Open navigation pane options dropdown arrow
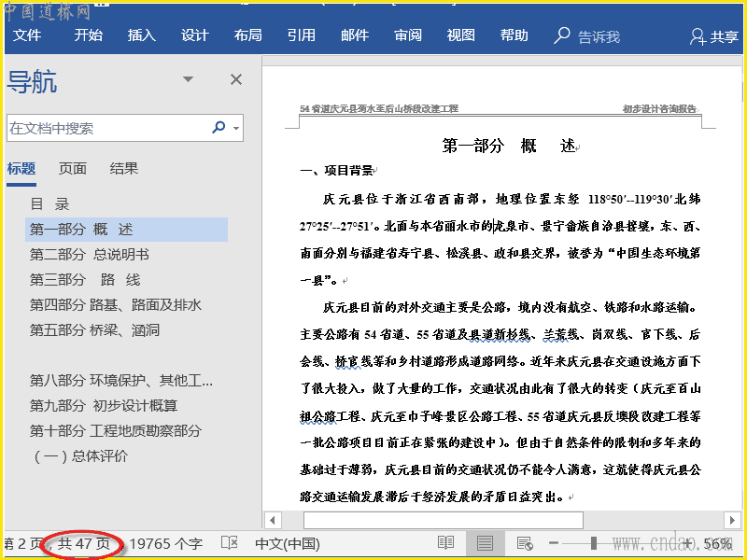Viewport: 747px width, 560px height. [x=189, y=79]
